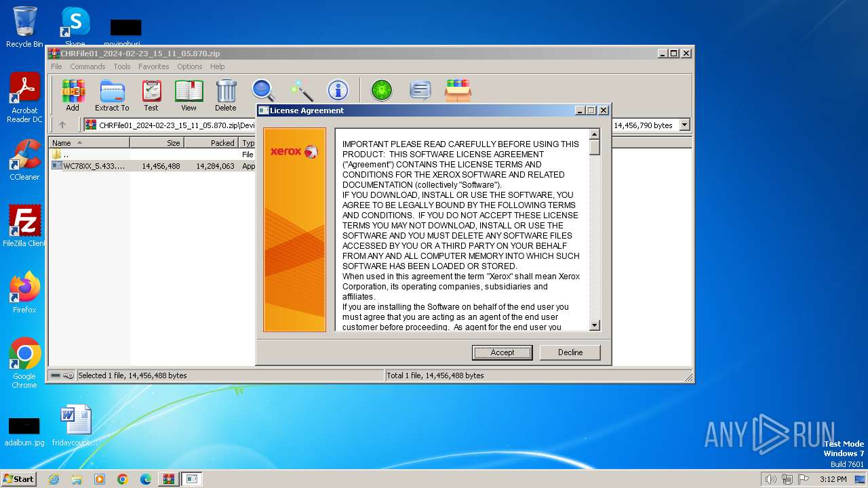Click the Action Center flag tray icon

point(803,479)
